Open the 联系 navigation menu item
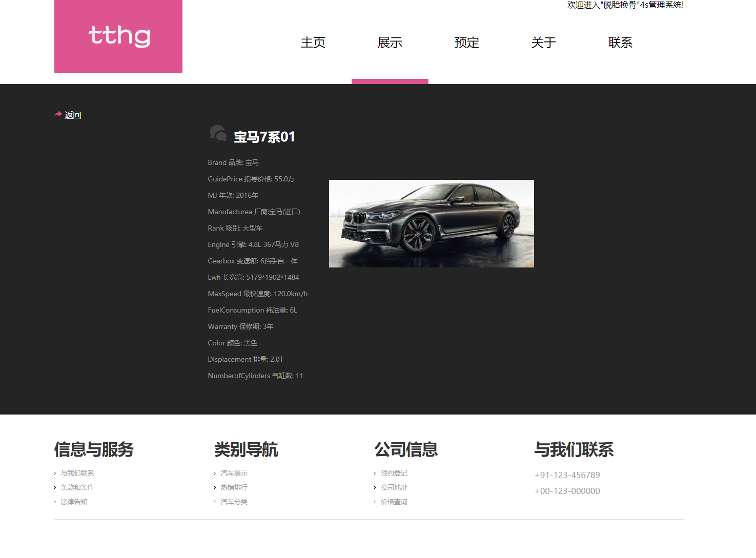Screen dimensions: 756x558 [x=621, y=43]
